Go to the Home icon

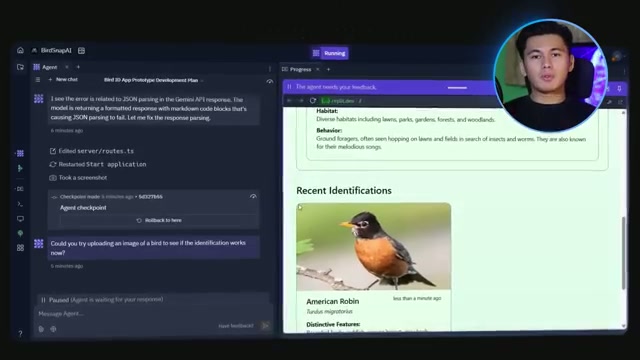point(20,50)
